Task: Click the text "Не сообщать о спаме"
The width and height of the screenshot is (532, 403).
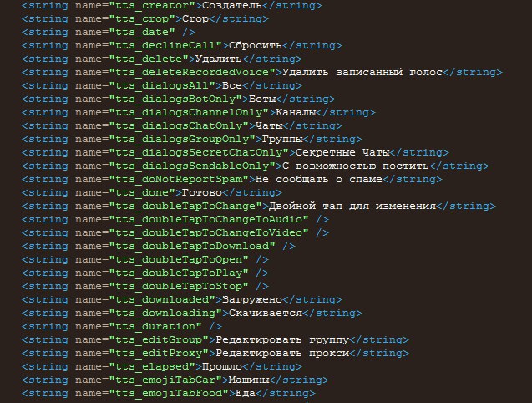Action: click(x=319, y=180)
